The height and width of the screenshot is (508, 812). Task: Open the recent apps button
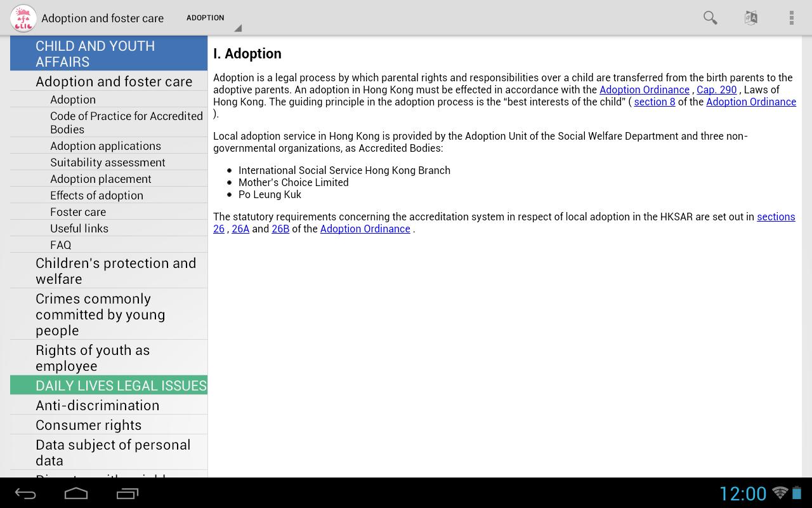click(x=127, y=493)
